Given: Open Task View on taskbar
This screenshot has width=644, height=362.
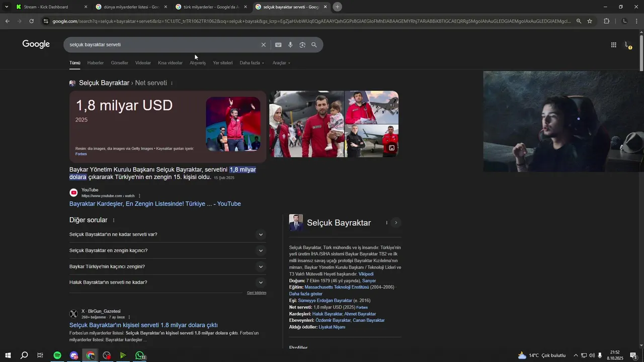Looking at the screenshot, I should point(40,355).
